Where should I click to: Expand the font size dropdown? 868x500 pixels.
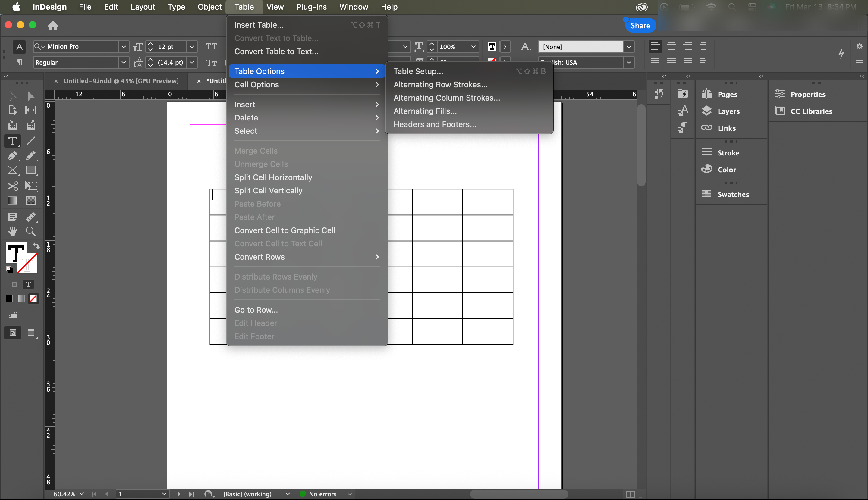tap(192, 47)
